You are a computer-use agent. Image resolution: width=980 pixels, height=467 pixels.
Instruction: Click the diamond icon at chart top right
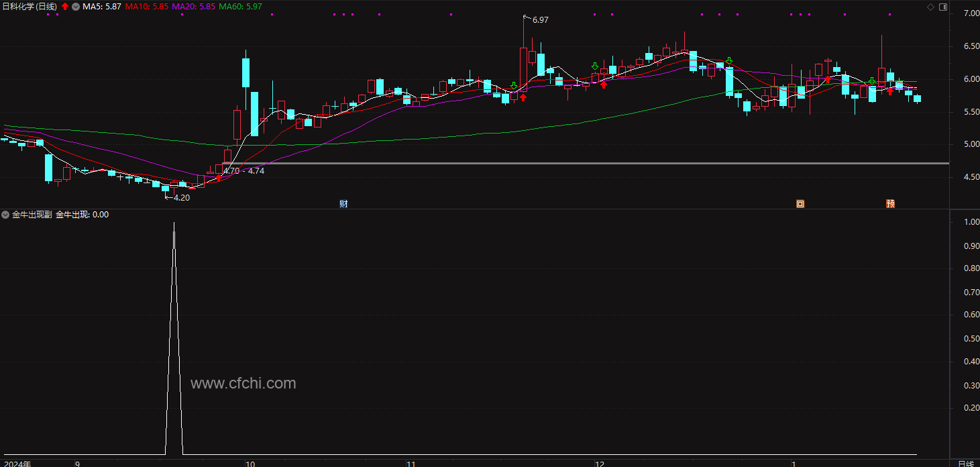(x=930, y=7)
